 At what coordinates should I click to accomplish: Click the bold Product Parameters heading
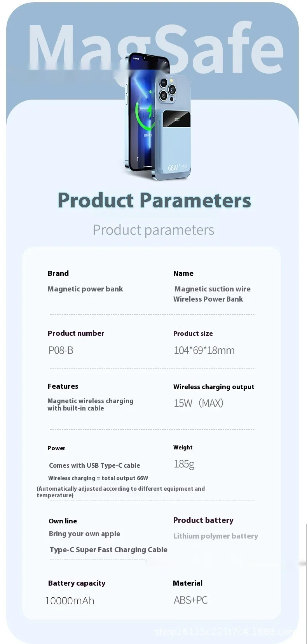point(154,200)
